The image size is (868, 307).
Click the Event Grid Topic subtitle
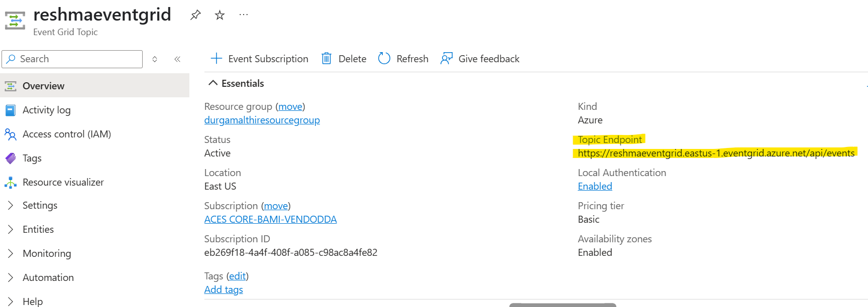tap(65, 32)
